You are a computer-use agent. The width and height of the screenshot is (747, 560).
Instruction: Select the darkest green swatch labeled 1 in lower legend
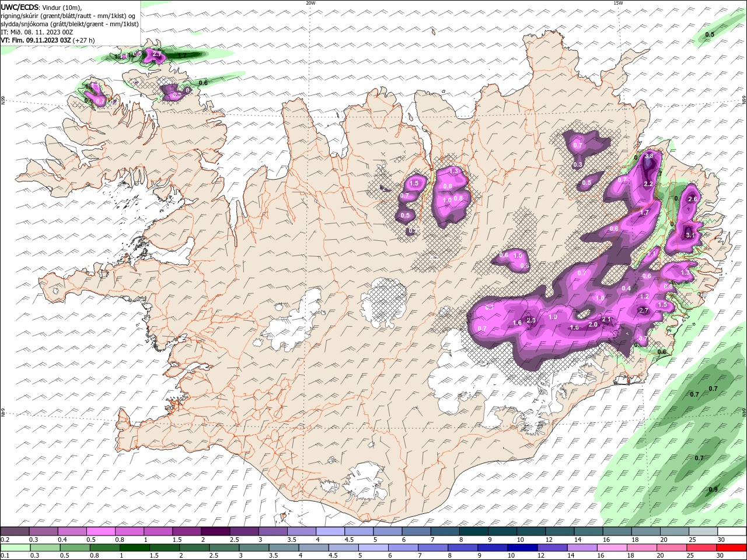pyautogui.click(x=134, y=548)
